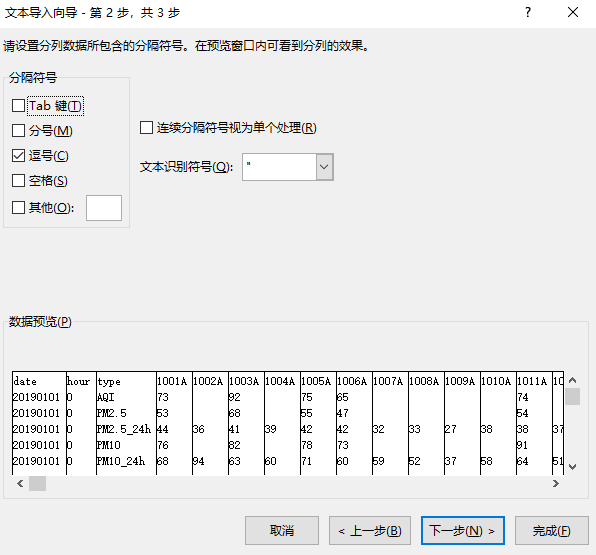
Task: Select the 1010A column header
Action: (496, 381)
